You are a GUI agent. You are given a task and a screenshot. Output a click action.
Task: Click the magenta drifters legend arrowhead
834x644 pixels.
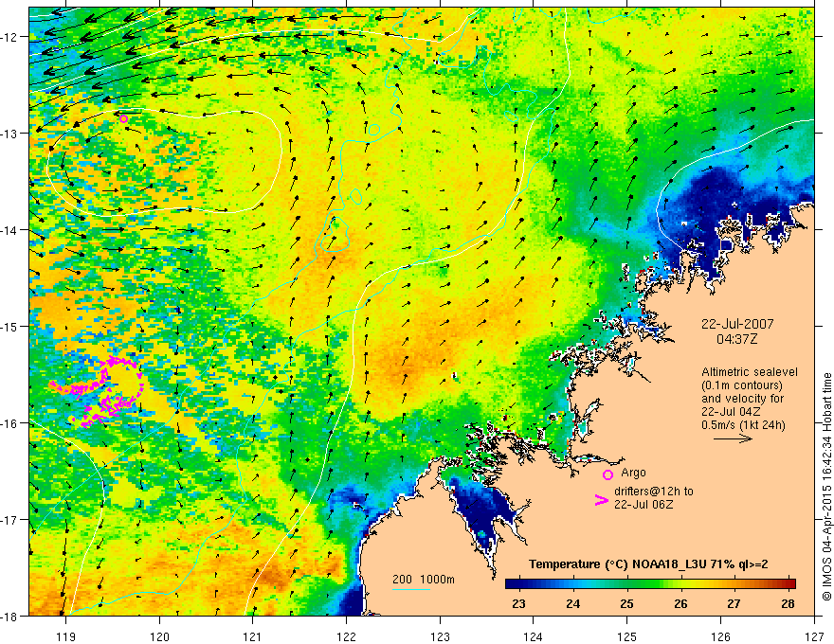[x=602, y=500]
